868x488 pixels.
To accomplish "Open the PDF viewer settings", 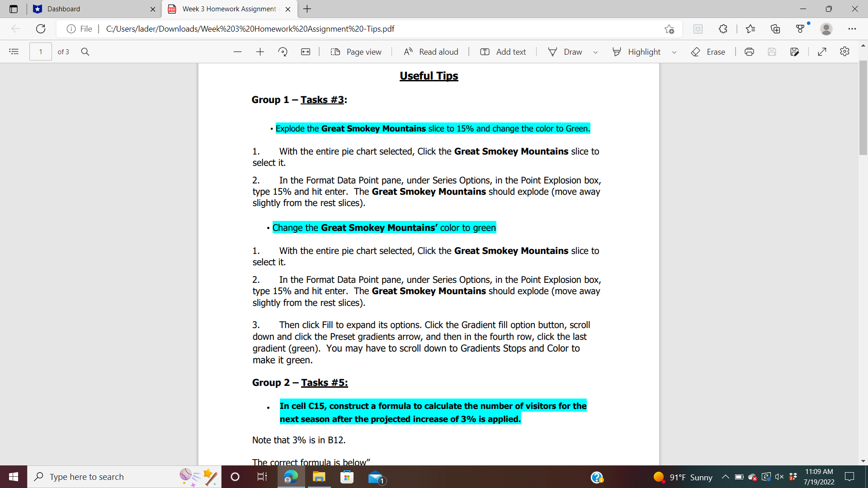I will (845, 52).
